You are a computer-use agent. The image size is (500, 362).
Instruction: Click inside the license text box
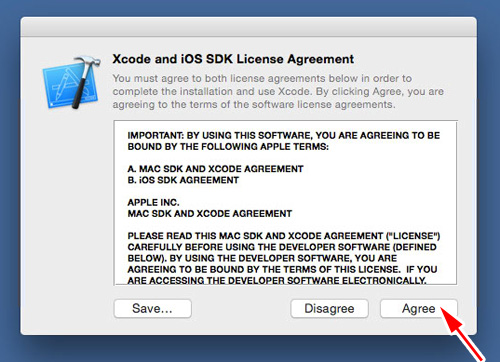(x=285, y=203)
